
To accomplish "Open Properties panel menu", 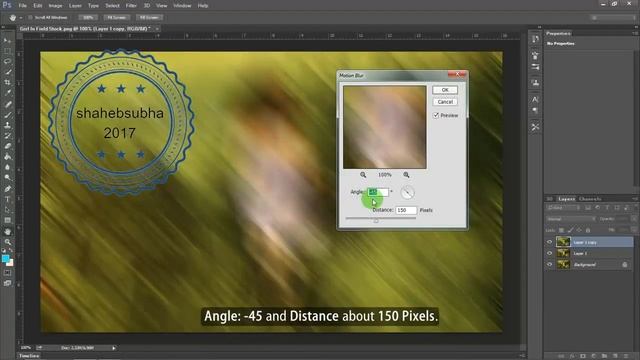I will point(635,33).
